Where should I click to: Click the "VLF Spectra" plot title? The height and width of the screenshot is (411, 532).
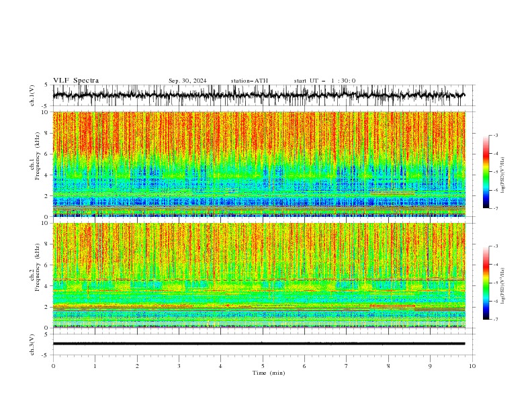coord(76,81)
